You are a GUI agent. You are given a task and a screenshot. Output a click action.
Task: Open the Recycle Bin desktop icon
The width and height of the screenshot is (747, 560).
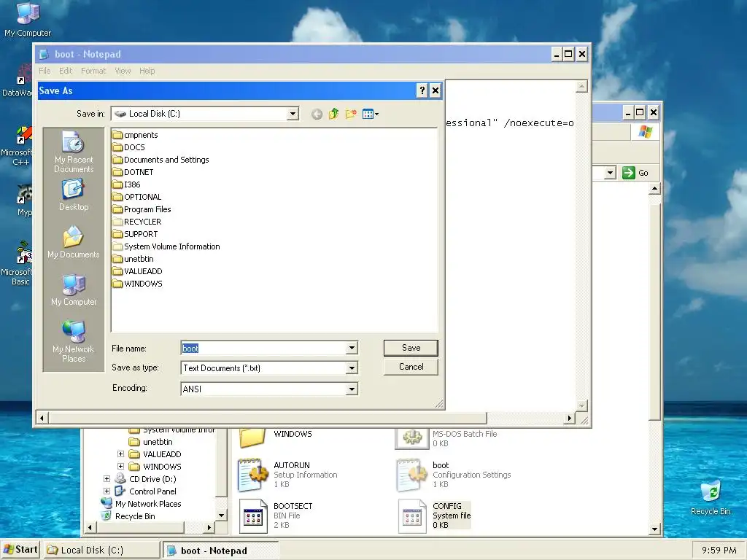pos(711,498)
